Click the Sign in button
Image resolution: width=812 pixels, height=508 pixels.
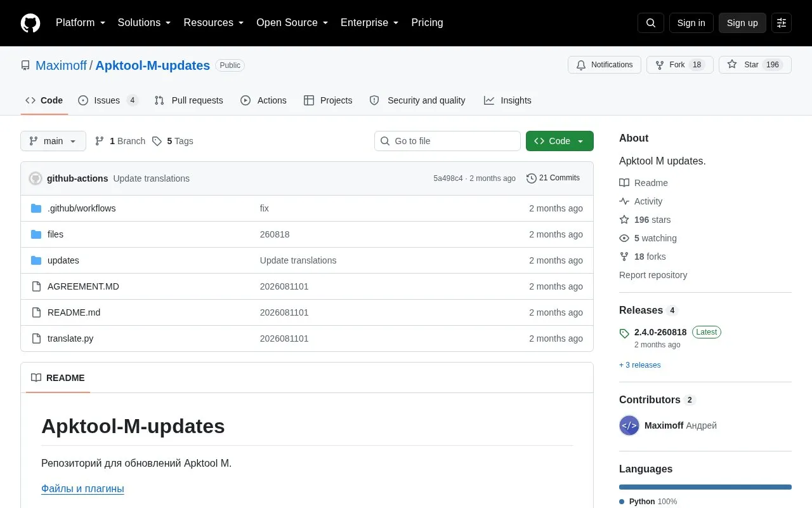pyautogui.click(x=691, y=23)
